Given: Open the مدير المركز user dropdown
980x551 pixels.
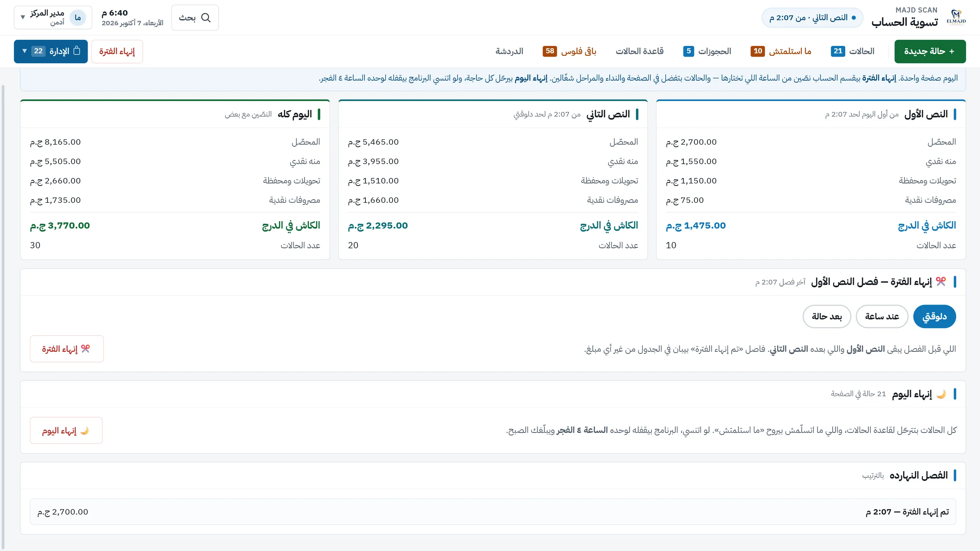Looking at the screenshot, I should (53, 18).
